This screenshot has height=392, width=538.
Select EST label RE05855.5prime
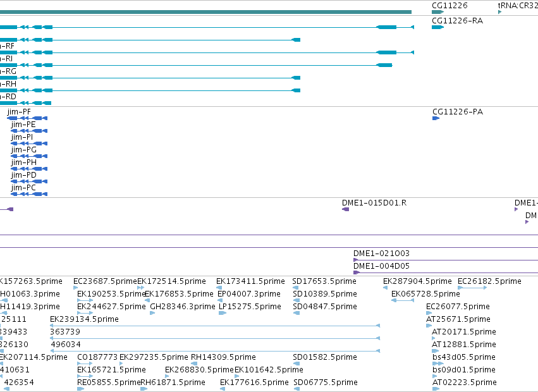pyautogui.click(x=109, y=383)
